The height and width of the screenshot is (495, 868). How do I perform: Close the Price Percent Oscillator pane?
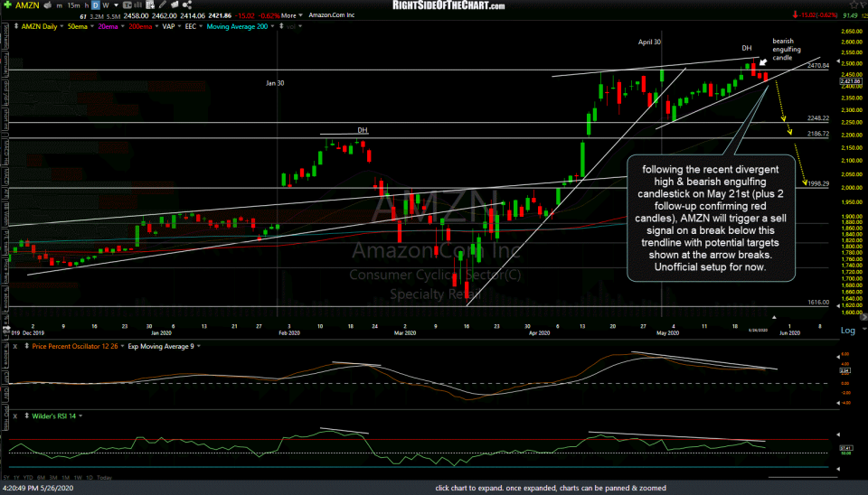point(15,346)
